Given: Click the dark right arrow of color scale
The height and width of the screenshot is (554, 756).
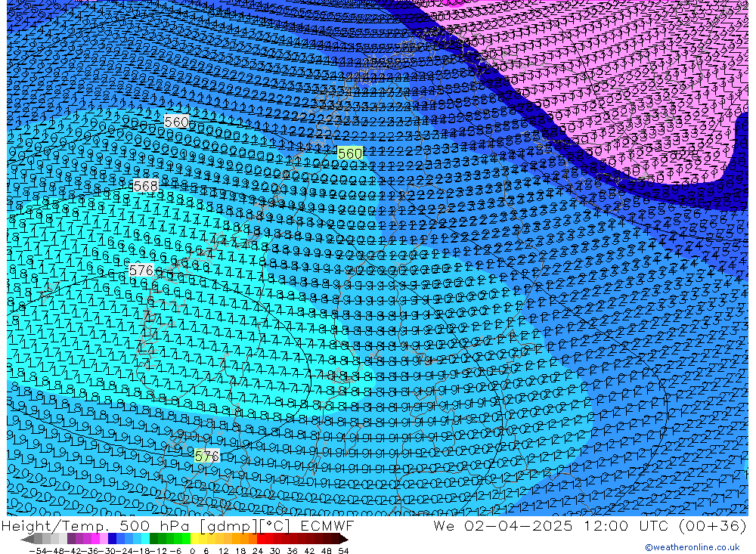Looking at the screenshot, I should (x=343, y=540).
